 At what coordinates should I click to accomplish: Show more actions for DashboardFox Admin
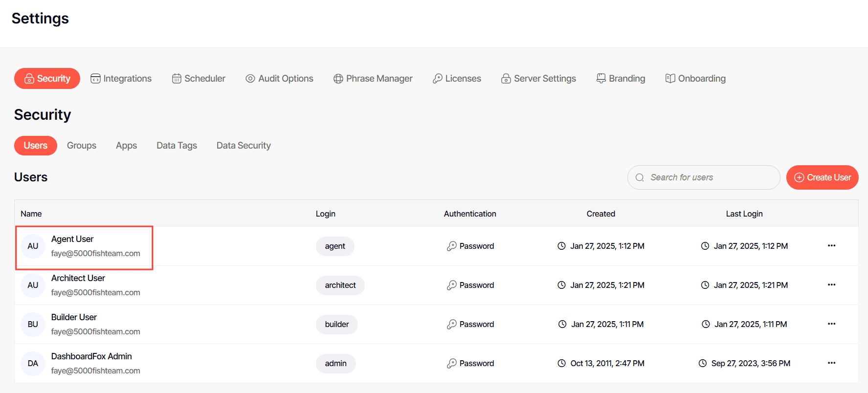(831, 363)
